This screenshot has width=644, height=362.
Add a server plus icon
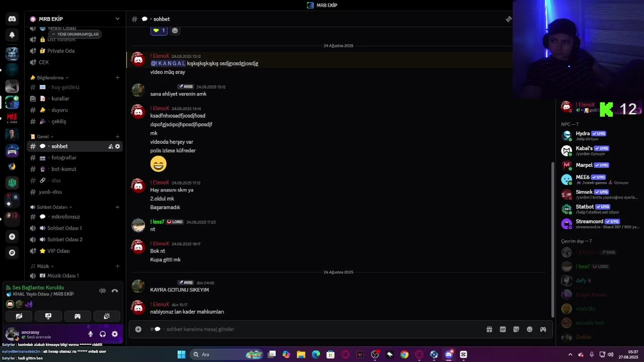coord(12,236)
